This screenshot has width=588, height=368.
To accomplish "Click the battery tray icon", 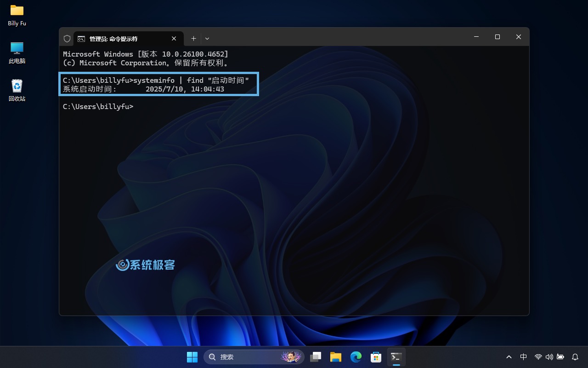I will pyautogui.click(x=560, y=357).
